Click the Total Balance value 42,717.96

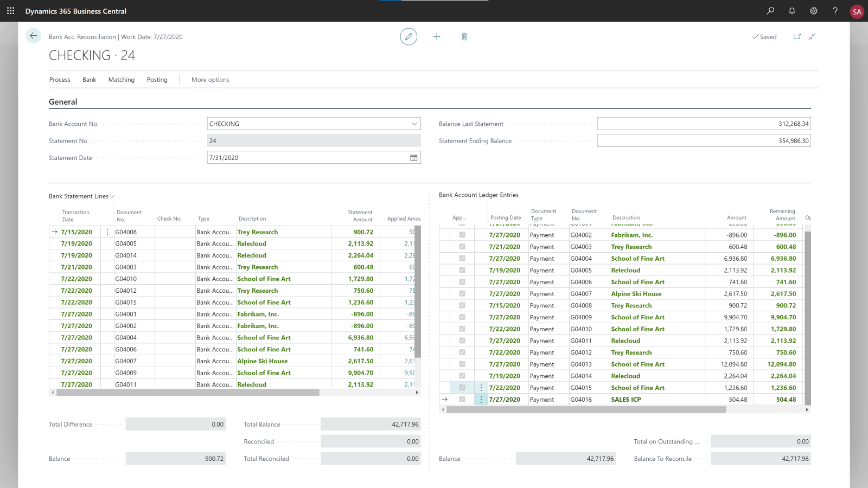point(370,425)
